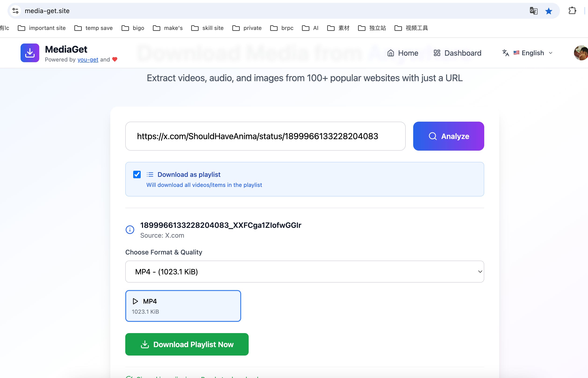This screenshot has width=588, height=378.
Task: Click the user profile avatar
Action: (x=581, y=53)
